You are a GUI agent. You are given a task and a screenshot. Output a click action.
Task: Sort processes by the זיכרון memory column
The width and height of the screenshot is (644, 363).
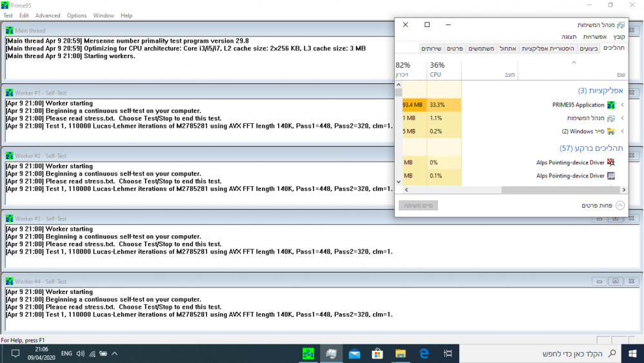click(x=411, y=70)
